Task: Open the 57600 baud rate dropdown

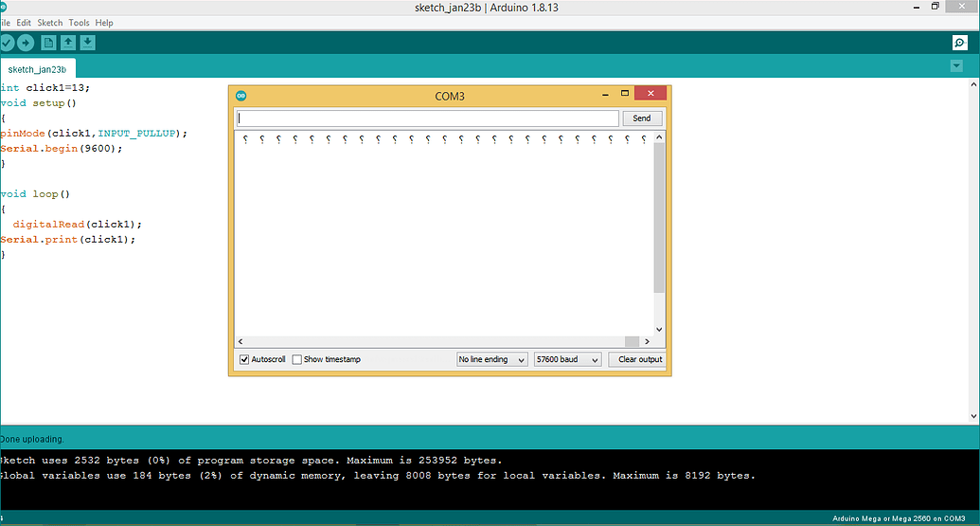Action: pyautogui.click(x=567, y=359)
